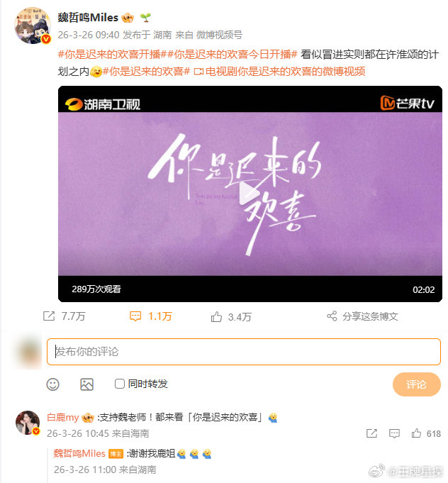Open 魏哲鸣Miles profile from post header name
The height and width of the screenshot is (483, 448).
[88, 18]
